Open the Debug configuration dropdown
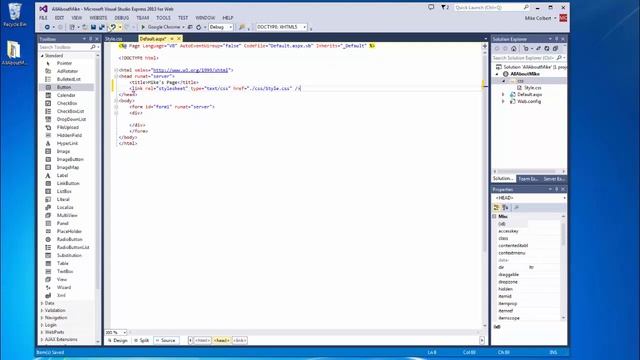640x360 pixels. click(x=221, y=27)
